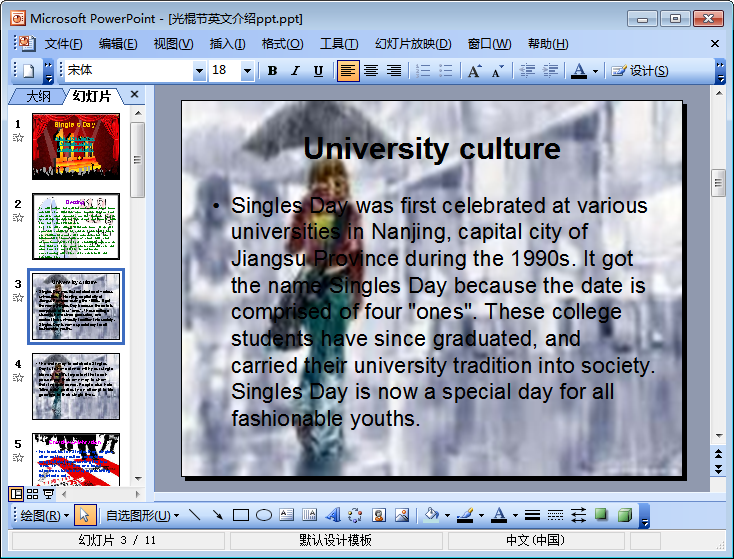The height and width of the screenshot is (559, 734).
Task: Switch to Normal view icon
Action: 16,494
